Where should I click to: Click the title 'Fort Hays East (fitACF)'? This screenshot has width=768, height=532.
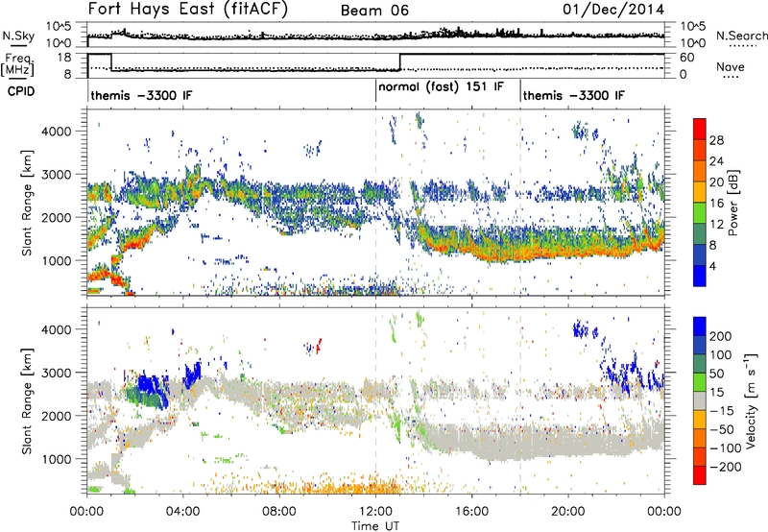click(187, 9)
